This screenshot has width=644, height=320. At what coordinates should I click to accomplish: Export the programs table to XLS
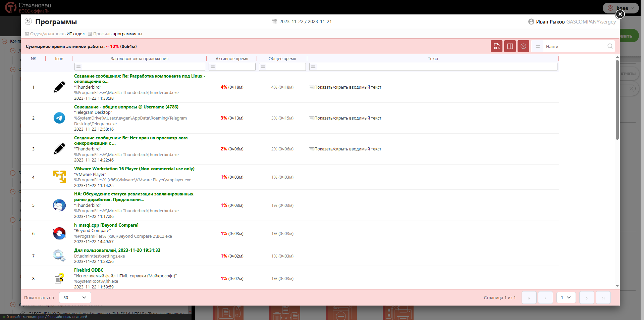coord(496,46)
